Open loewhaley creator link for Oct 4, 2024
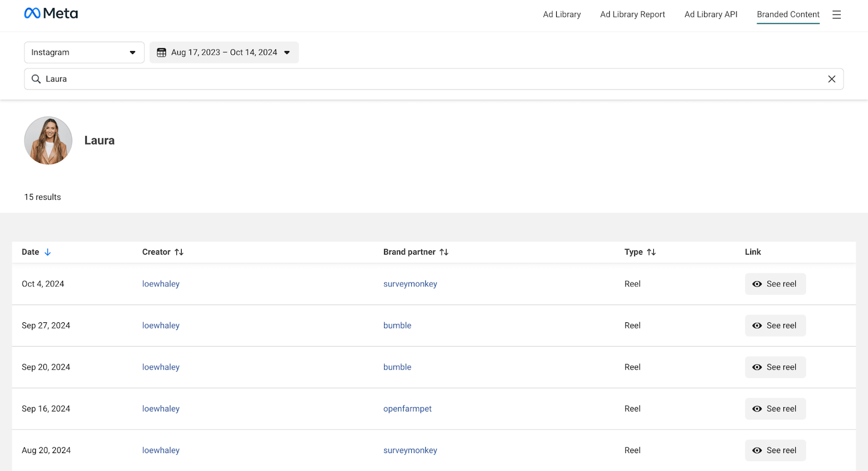868x471 pixels. point(161,284)
